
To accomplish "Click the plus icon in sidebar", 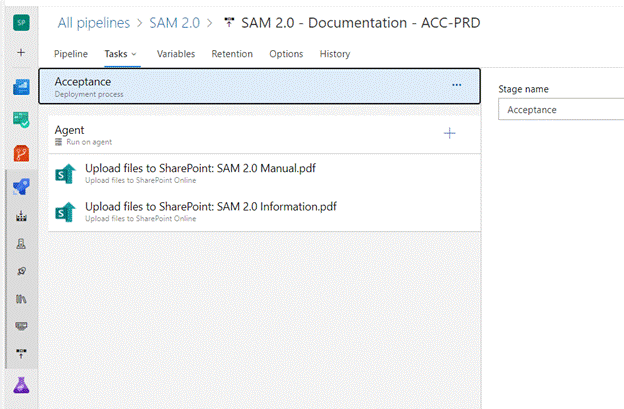I will tap(21, 53).
